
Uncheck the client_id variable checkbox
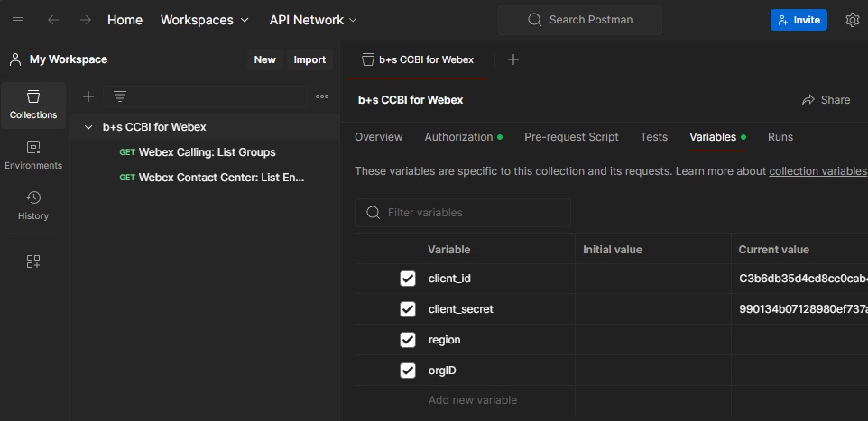[408, 279]
